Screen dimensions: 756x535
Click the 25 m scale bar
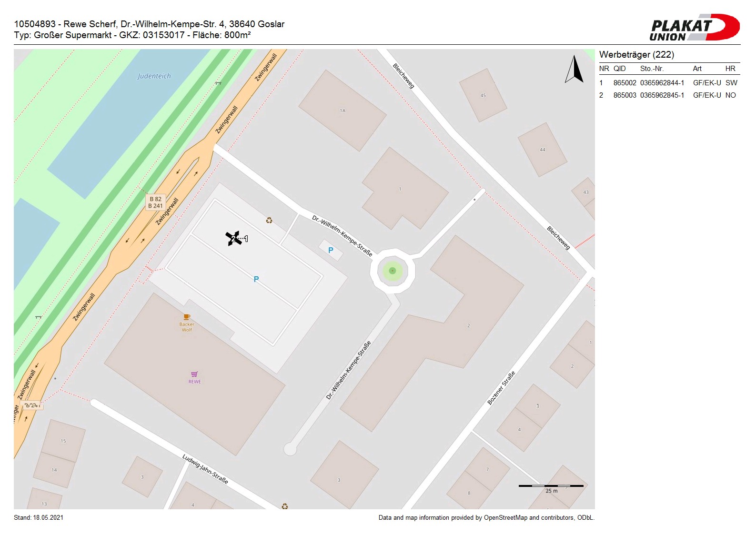coord(551,486)
